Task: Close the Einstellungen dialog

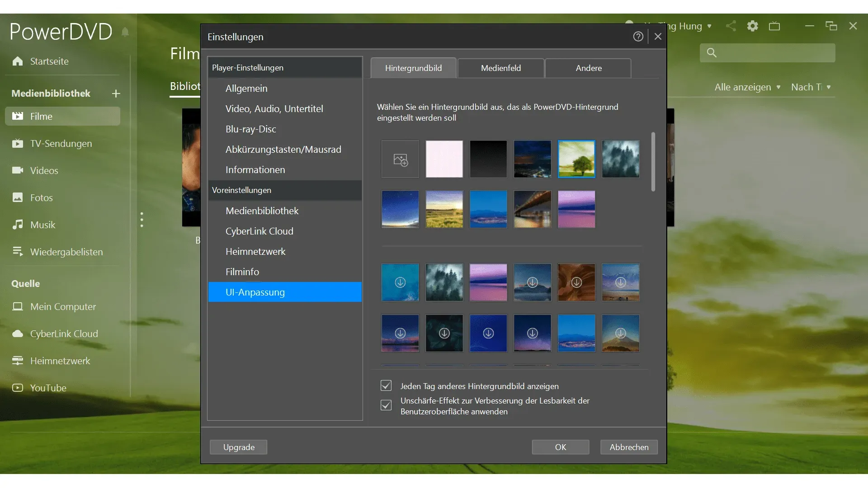Action: click(658, 37)
